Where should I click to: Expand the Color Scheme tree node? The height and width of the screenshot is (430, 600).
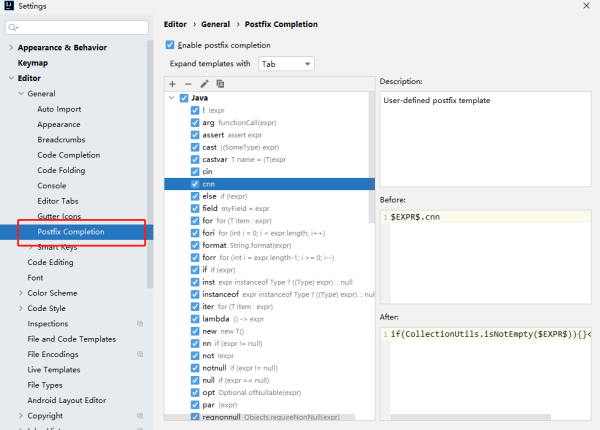[x=20, y=293]
